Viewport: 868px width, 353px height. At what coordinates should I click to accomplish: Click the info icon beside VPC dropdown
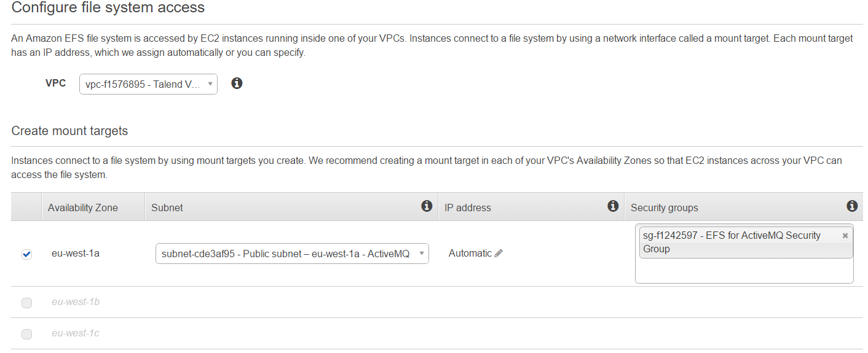(237, 83)
